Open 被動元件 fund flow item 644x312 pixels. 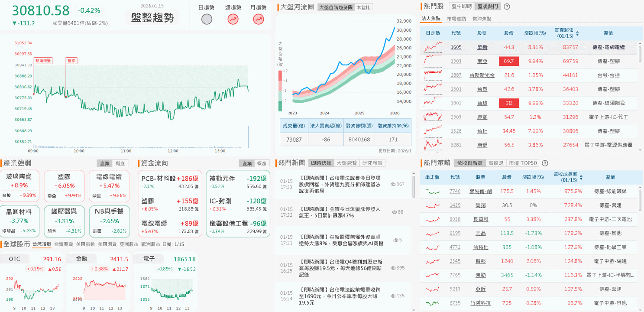coord(238,182)
